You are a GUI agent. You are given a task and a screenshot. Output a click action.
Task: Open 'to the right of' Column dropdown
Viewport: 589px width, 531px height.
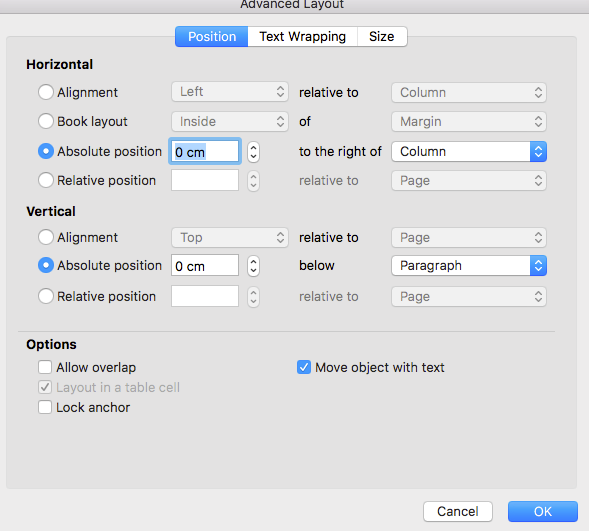point(469,152)
